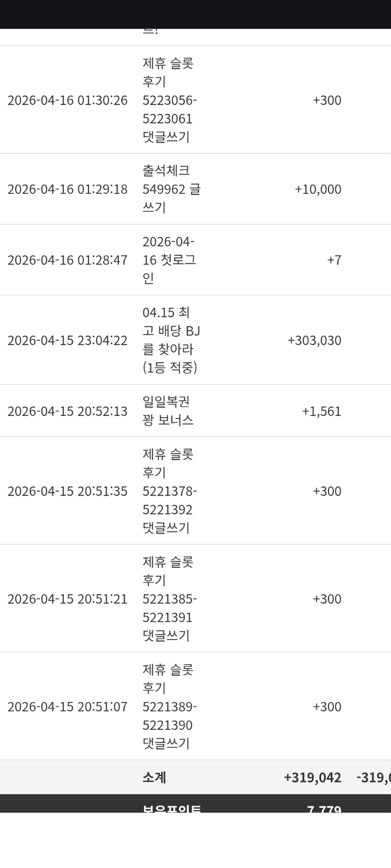Click the 2026-04-15 23:04:22 timestamp
The image size is (391, 868).
67,340
